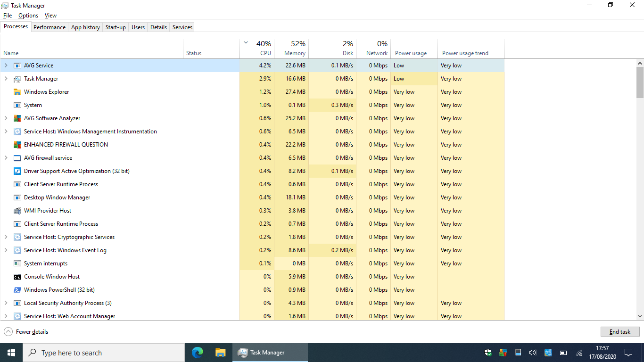Click the network Wi-Fi tray icon
This screenshot has height=362, width=644.
click(579, 353)
